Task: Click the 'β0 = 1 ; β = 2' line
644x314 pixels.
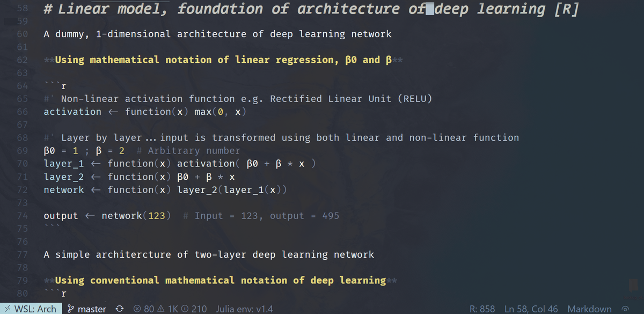Action: [x=84, y=151]
